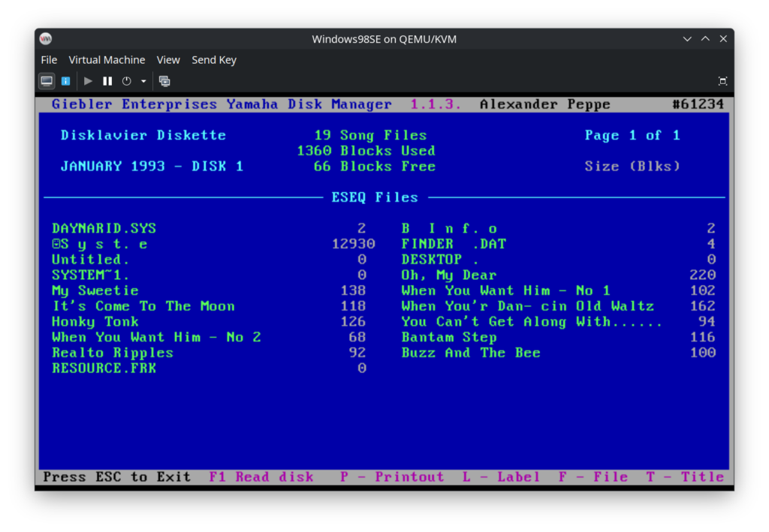
Task: Open virtual hardware details via blue info icon
Action: tap(65, 80)
